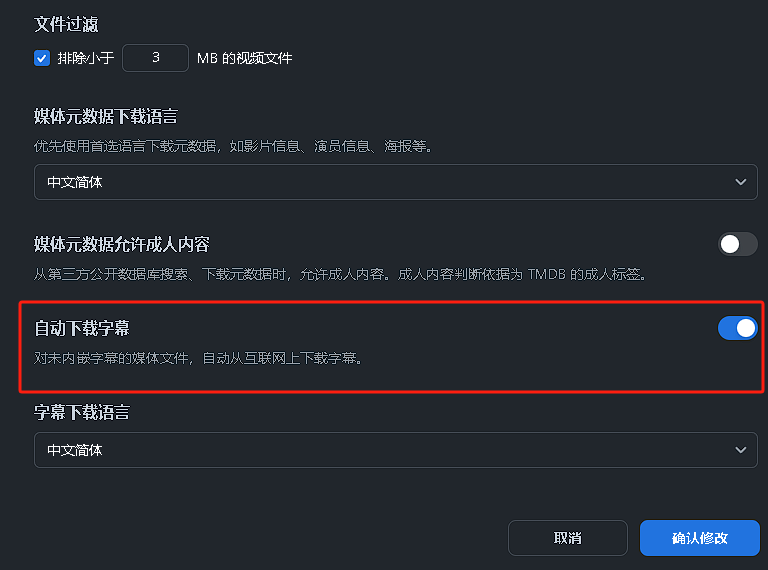The width and height of the screenshot is (768, 570).
Task: Click the 优先使用首选语言下载元数据 description text
Action: tap(232, 146)
